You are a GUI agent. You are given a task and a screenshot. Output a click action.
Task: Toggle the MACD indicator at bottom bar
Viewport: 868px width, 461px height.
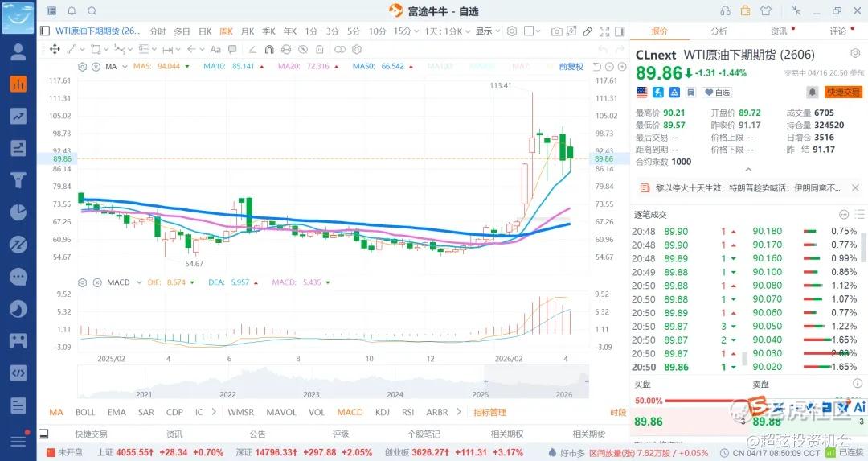350,413
